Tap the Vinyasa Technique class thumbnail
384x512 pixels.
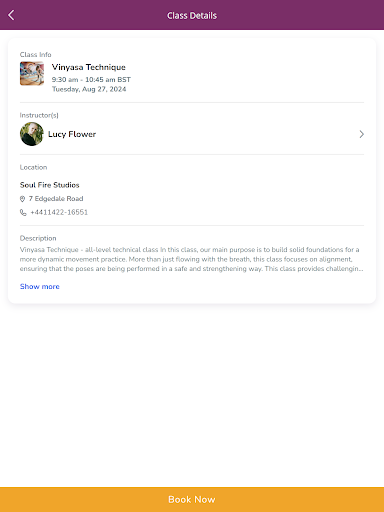[x=32, y=73]
